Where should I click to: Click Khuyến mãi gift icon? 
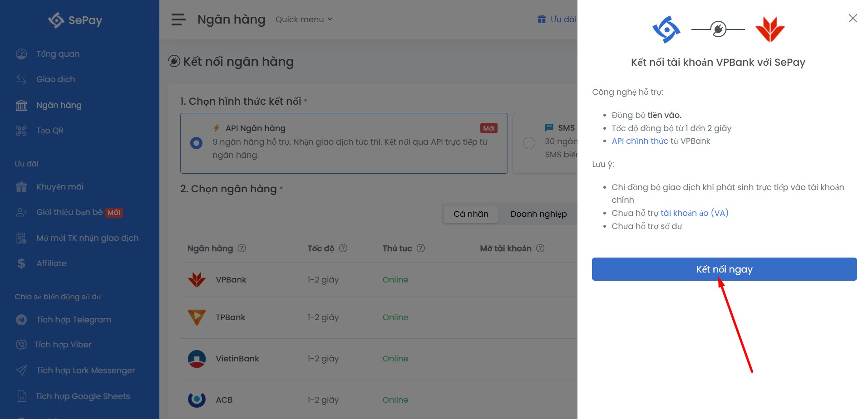click(x=21, y=187)
